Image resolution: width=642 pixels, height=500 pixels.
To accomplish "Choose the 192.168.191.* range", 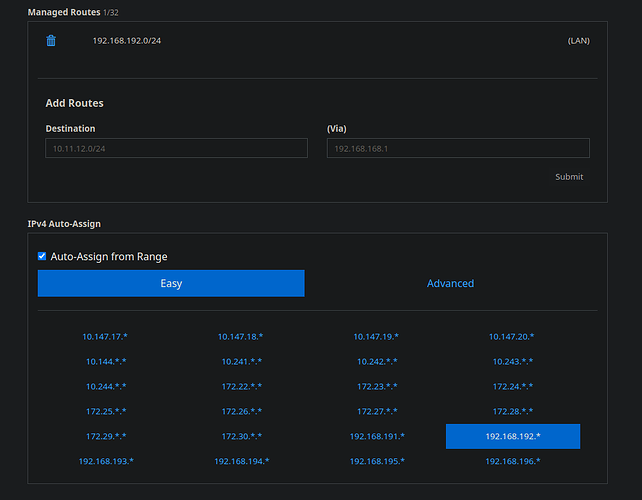I will [377, 436].
